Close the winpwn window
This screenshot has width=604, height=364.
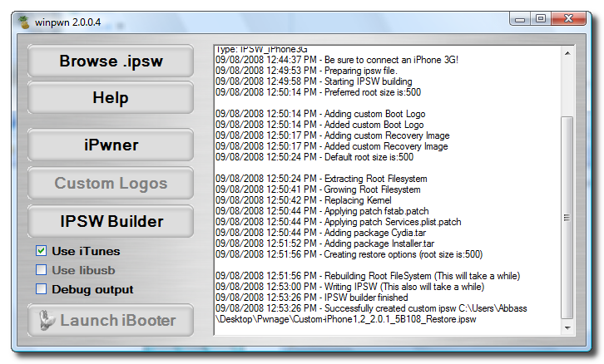[x=567, y=17]
